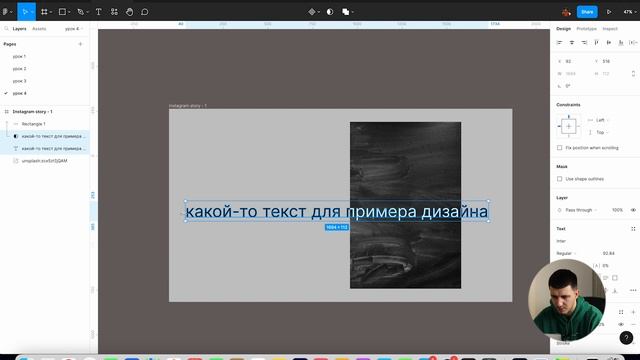Select the Instagram story - 1 frame layer
The width and height of the screenshot is (640, 360).
(x=32, y=111)
